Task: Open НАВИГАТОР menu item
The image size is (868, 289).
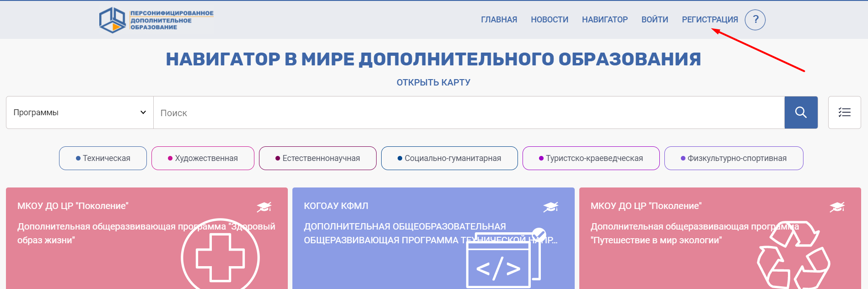Action: [x=605, y=20]
